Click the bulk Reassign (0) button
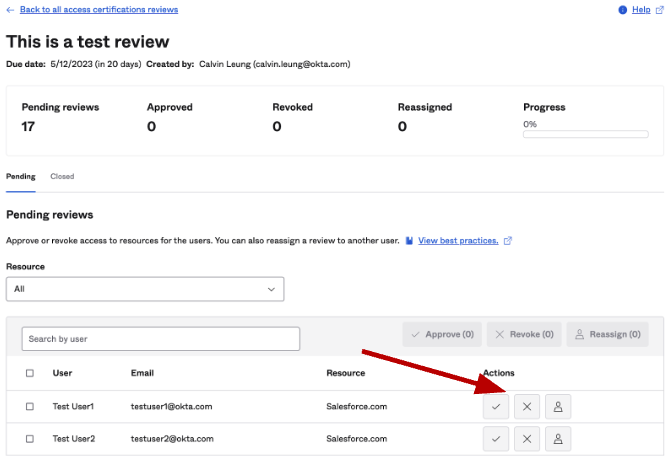 point(607,334)
